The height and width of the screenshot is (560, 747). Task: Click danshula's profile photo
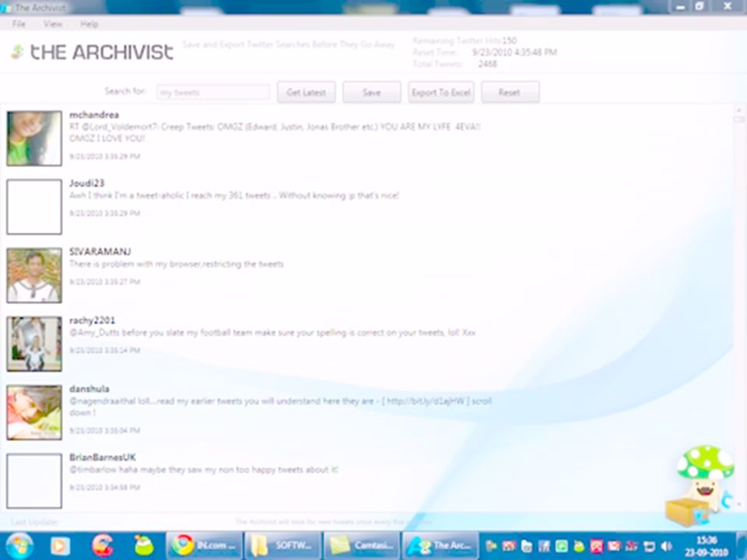[x=34, y=412]
